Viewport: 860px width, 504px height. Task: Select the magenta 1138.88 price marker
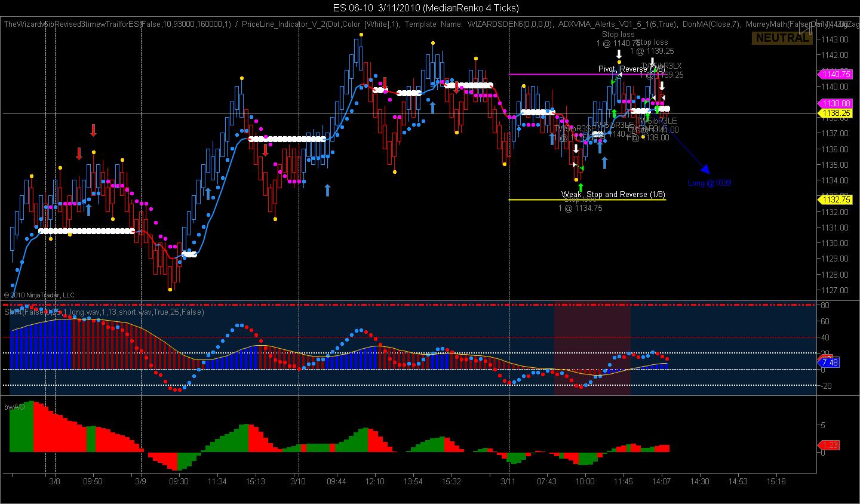click(835, 103)
